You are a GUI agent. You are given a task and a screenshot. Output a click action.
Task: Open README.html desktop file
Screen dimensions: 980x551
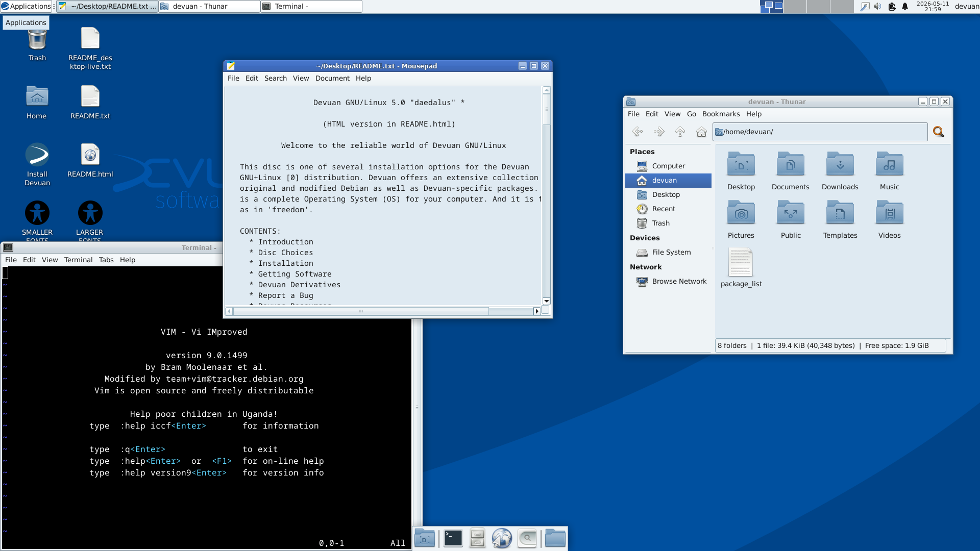[x=90, y=160]
